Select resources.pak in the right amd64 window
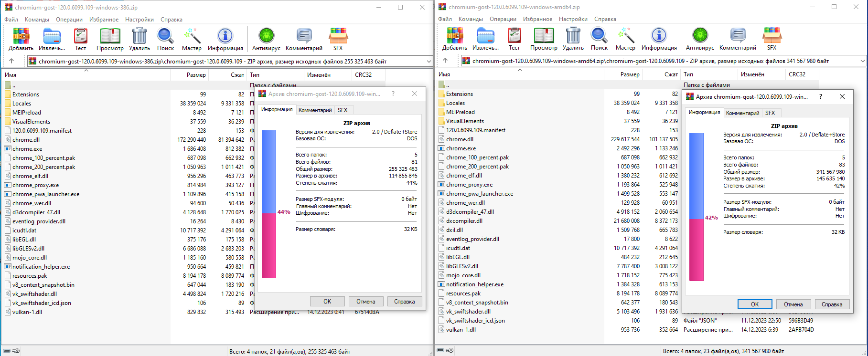Screen dimensions: 868x356 (x=463, y=293)
